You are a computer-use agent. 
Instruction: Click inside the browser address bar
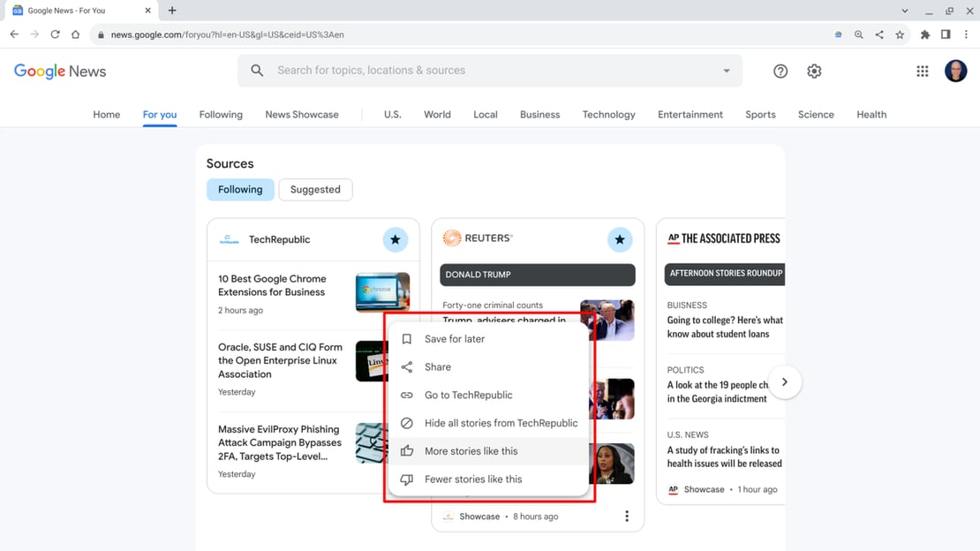353,34
